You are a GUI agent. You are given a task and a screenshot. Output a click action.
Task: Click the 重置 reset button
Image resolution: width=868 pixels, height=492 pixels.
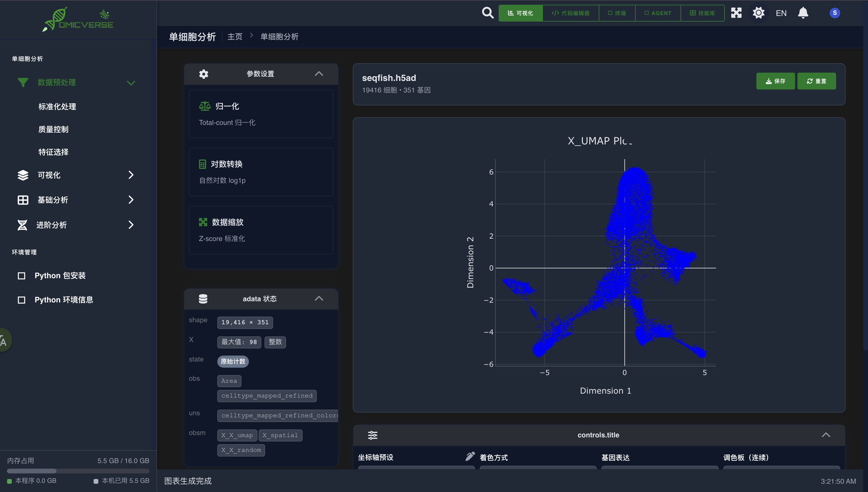click(x=816, y=81)
